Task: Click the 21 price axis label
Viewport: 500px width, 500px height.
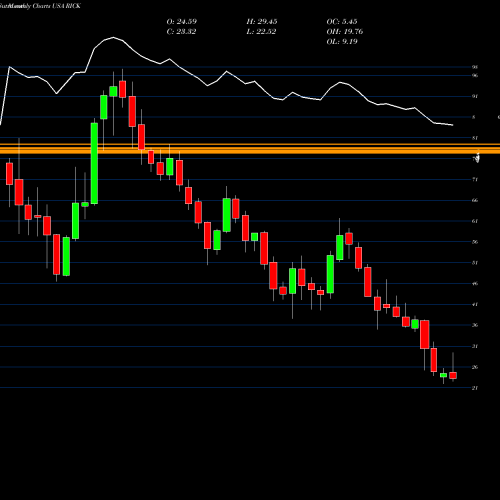Action: click(x=475, y=388)
